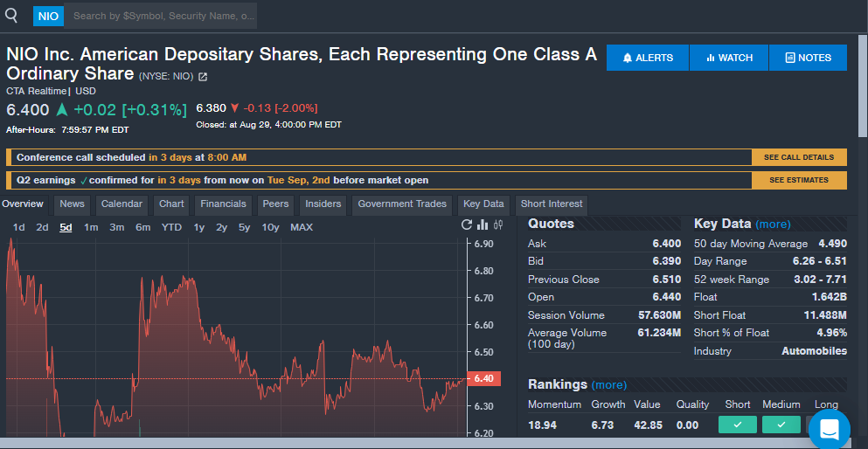
Task: Click the Bid value 6.390
Action: pyautogui.click(x=666, y=261)
